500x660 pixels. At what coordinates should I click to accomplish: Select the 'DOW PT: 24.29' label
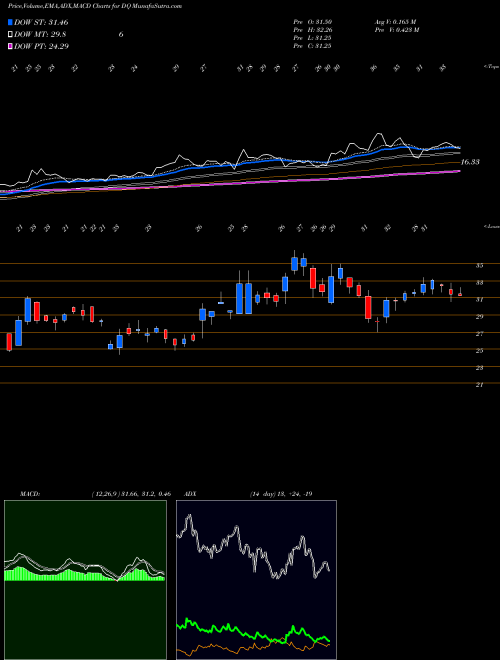(x=41, y=46)
